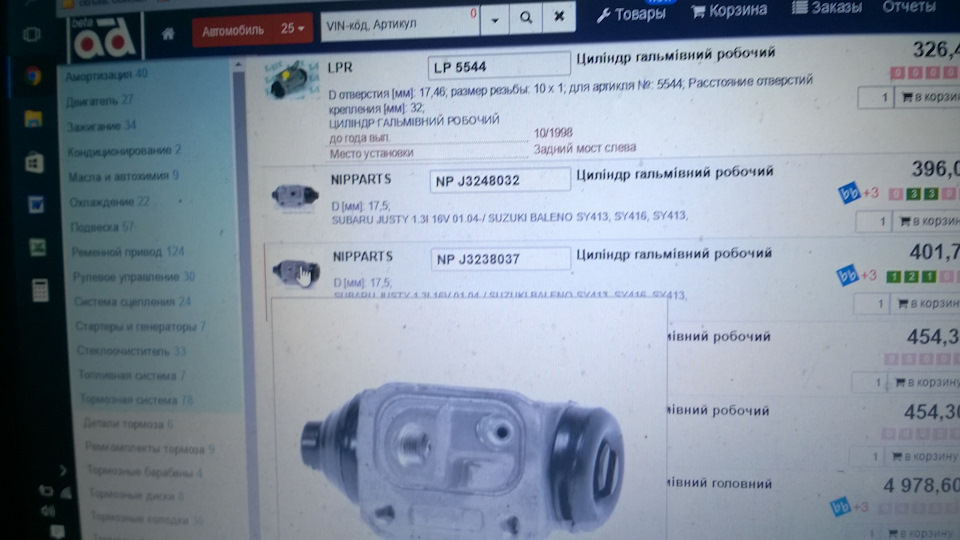Open File Explorer from the taskbar
960x540 pixels.
coord(34,119)
